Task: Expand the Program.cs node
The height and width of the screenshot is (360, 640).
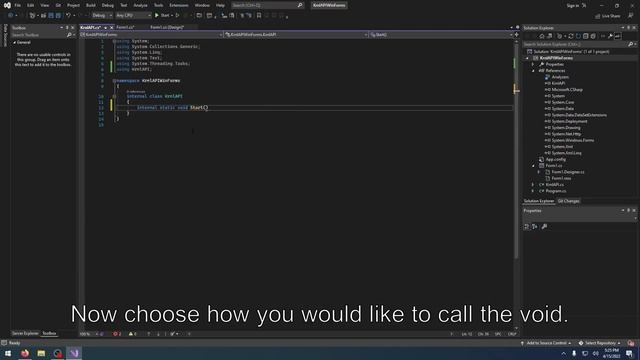Action: click(x=533, y=191)
